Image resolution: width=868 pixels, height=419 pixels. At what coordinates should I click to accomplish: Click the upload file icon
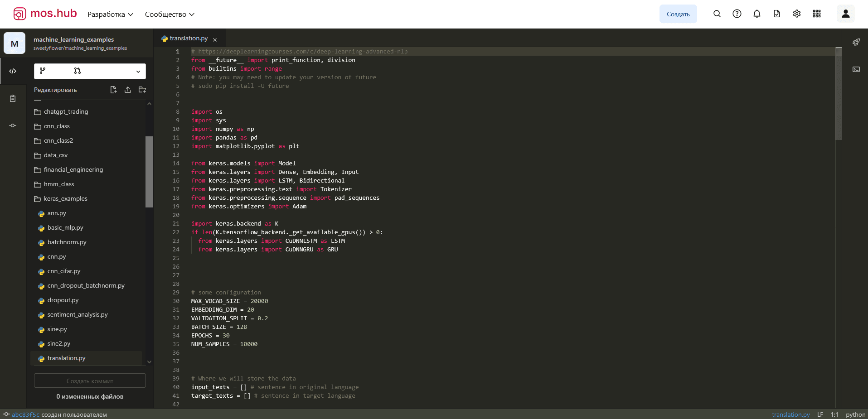click(128, 90)
